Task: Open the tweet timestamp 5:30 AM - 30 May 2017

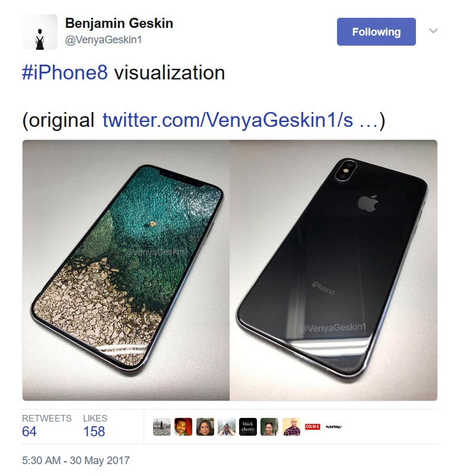Action: pyautogui.click(x=76, y=460)
